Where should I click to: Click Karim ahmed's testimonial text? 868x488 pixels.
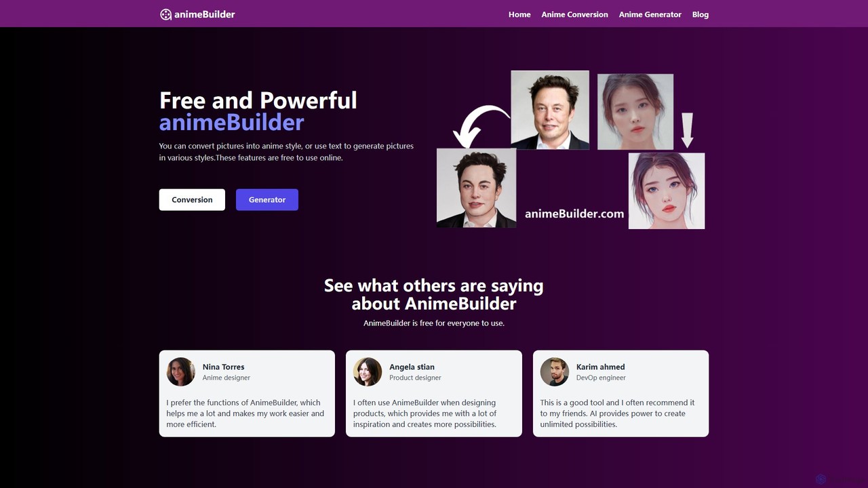(x=617, y=413)
